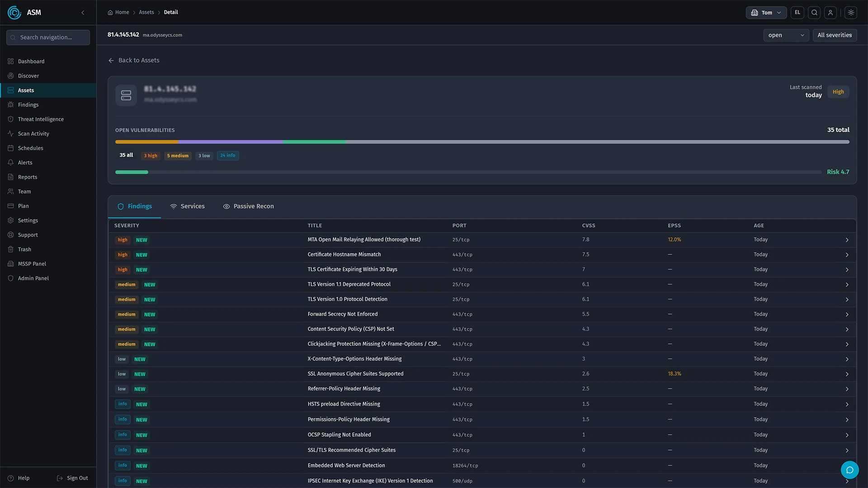Select the 18.3% EPSS value

(x=675, y=374)
